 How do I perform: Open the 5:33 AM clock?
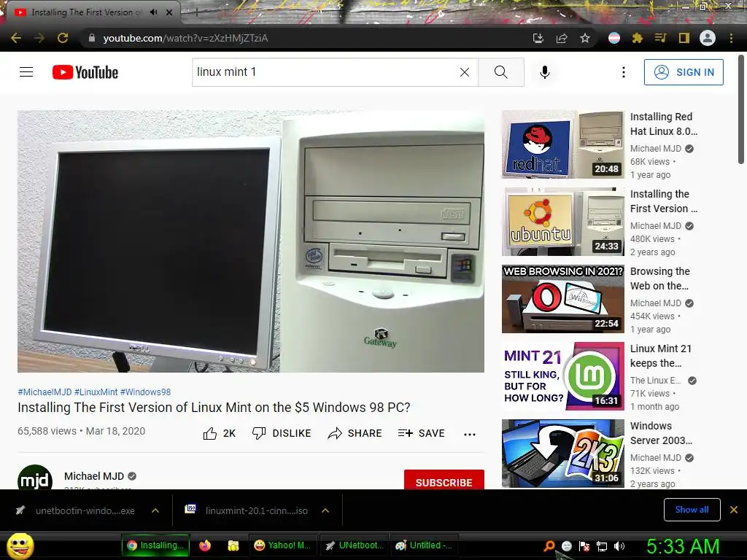[683, 546]
